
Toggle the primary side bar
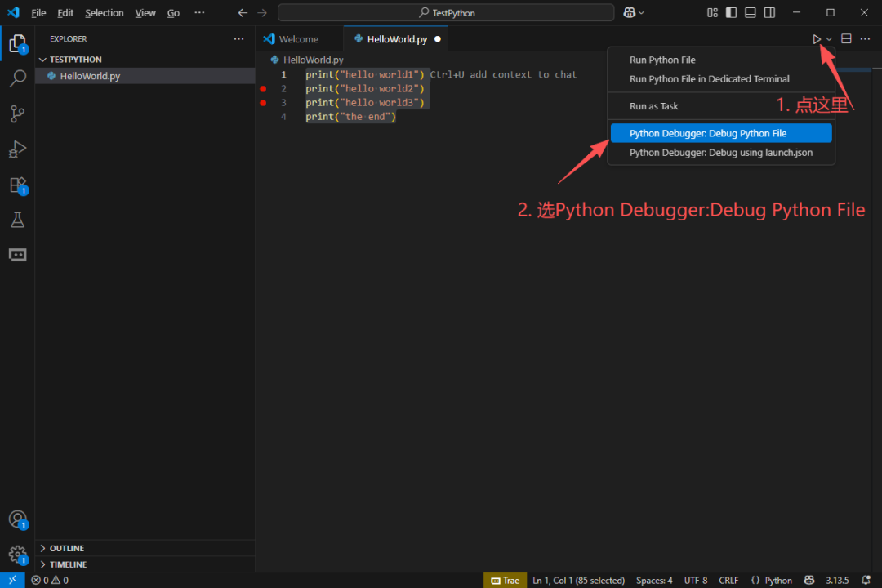731,12
